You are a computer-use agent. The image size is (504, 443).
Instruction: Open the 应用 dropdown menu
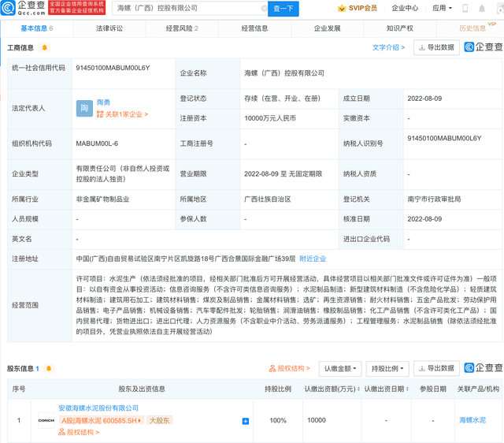[x=443, y=9]
